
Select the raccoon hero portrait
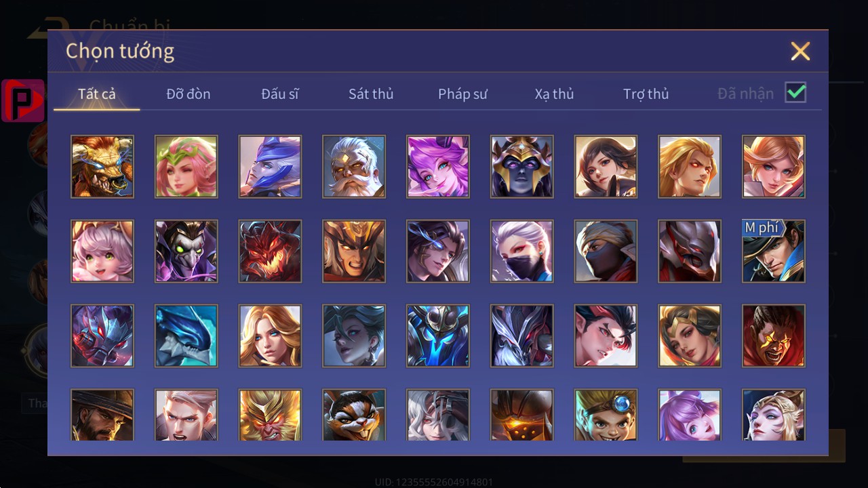click(354, 415)
